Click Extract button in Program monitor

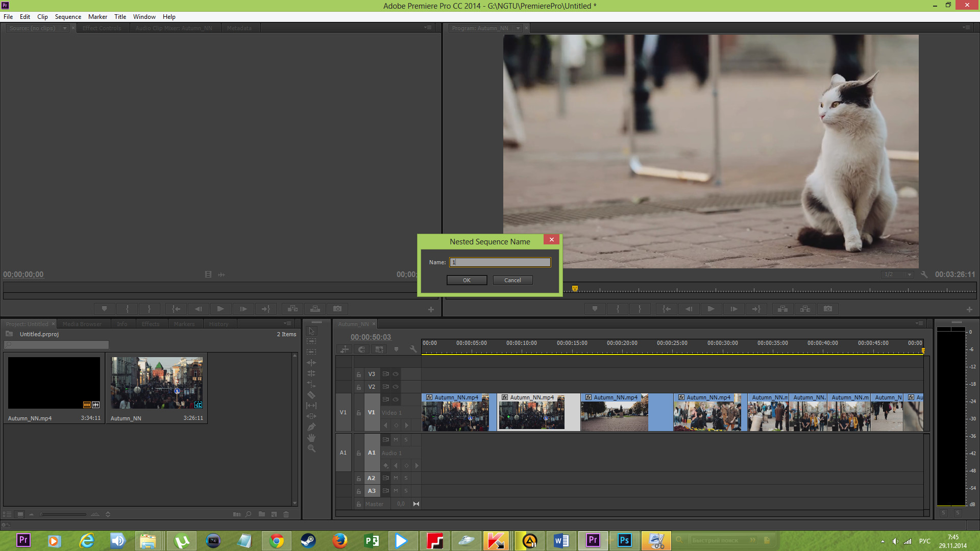[x=805, y=309]
